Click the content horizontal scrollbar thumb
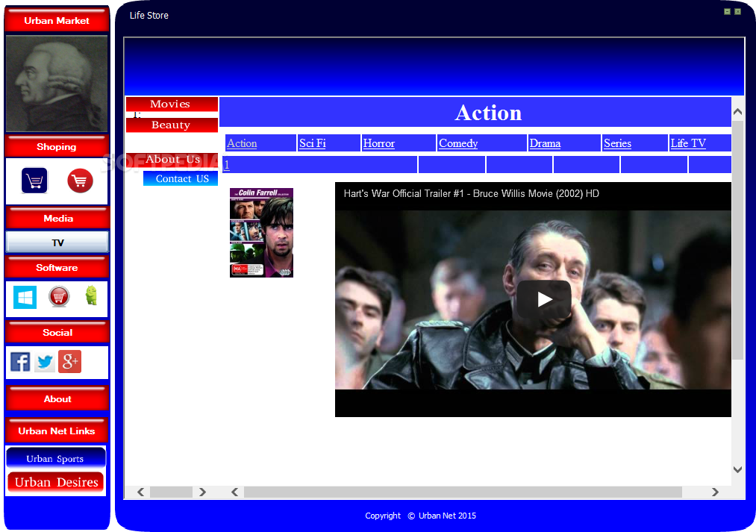Viewport: 756px width, 532px height. point(463,492)
